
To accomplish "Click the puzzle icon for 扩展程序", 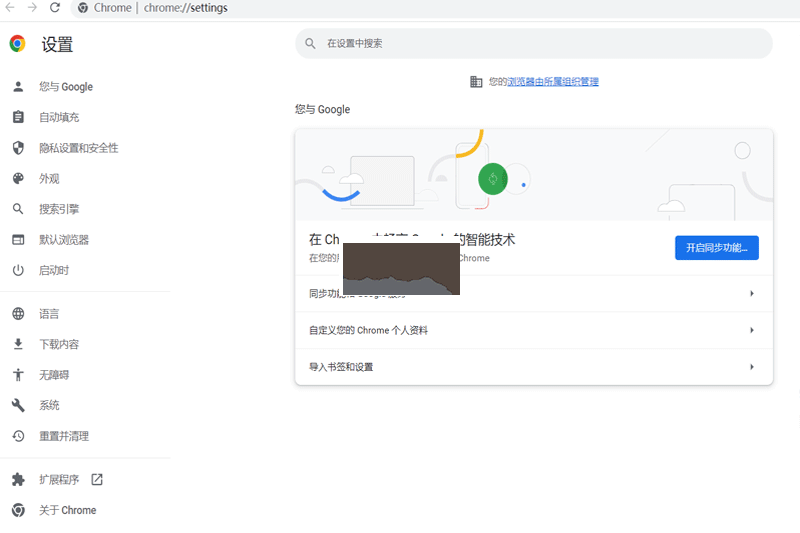I will (x=18, y=479).
